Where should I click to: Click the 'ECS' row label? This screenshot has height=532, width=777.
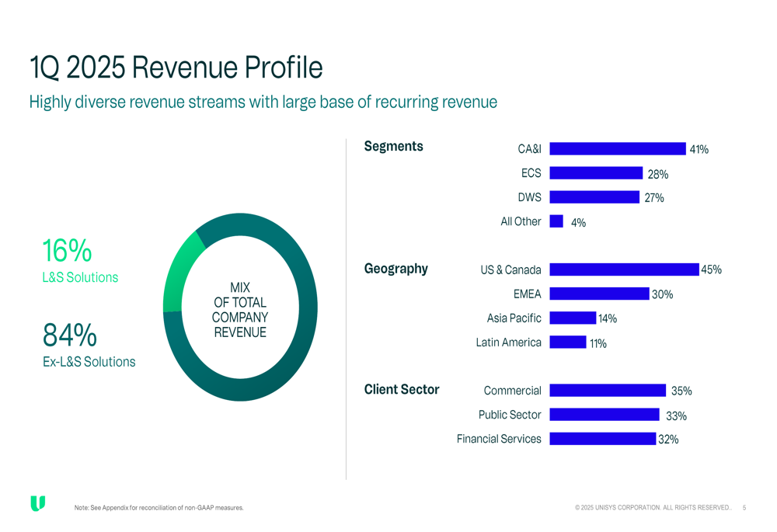click(531, 173)
